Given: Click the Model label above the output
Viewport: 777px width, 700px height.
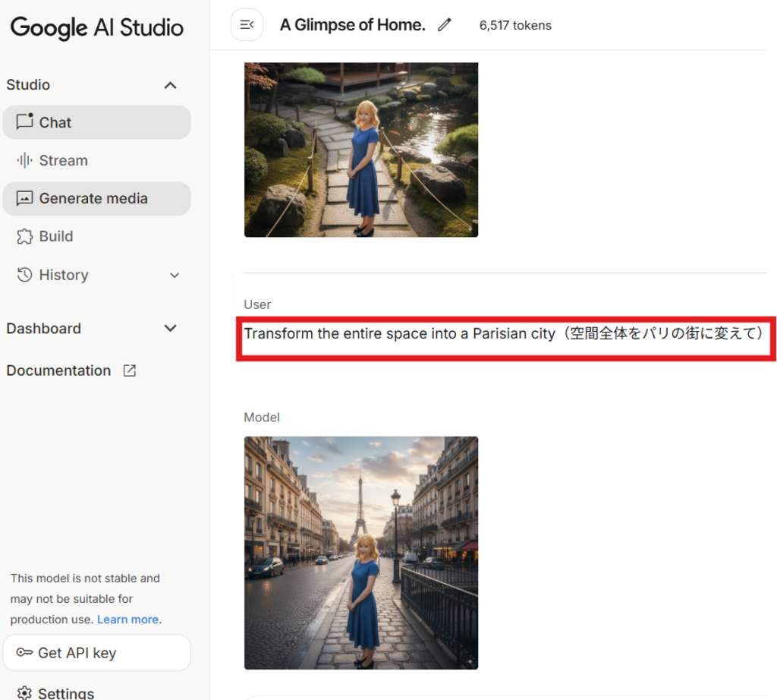Looking at the screenshot, I should pyautogui.click(x=262, y=418).
